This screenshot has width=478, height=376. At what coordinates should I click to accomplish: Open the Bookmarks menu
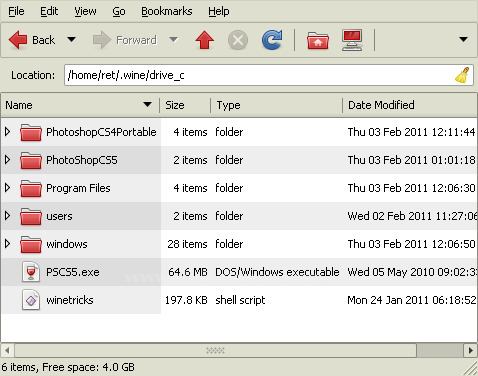[167, 11]
